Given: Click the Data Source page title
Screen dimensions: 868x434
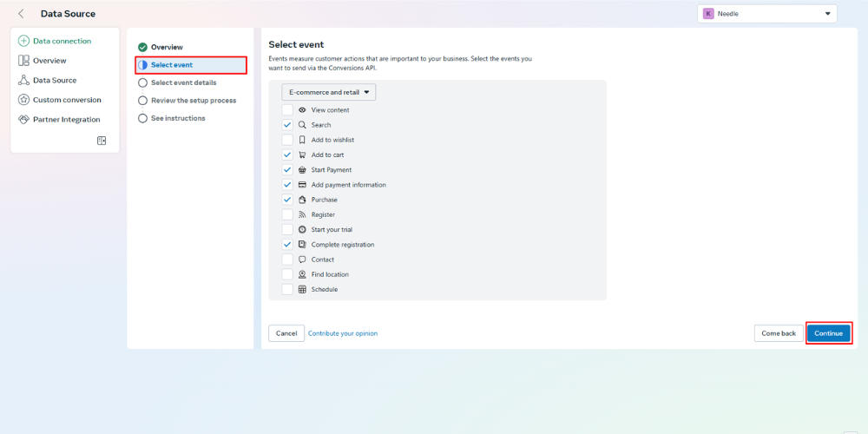Looking at the screenshot, I should 68,14.
